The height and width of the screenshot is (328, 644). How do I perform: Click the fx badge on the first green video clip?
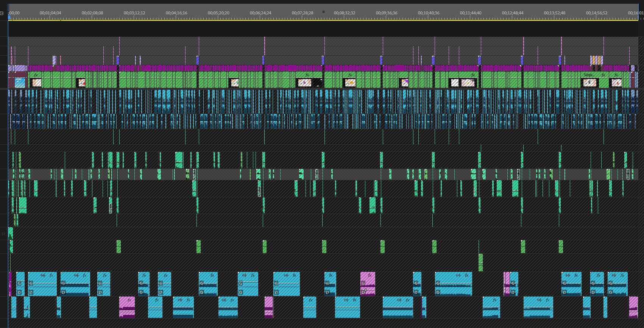[36, 75]
